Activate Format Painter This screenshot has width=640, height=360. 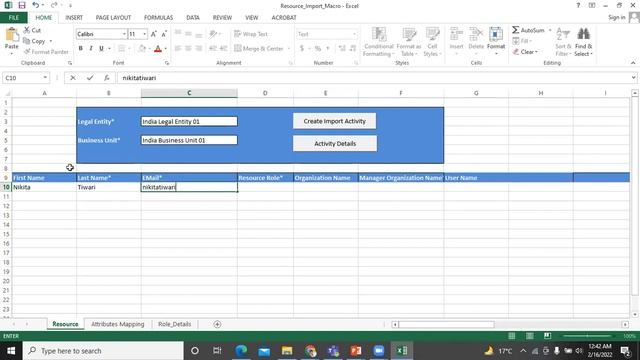coord(46,52)
